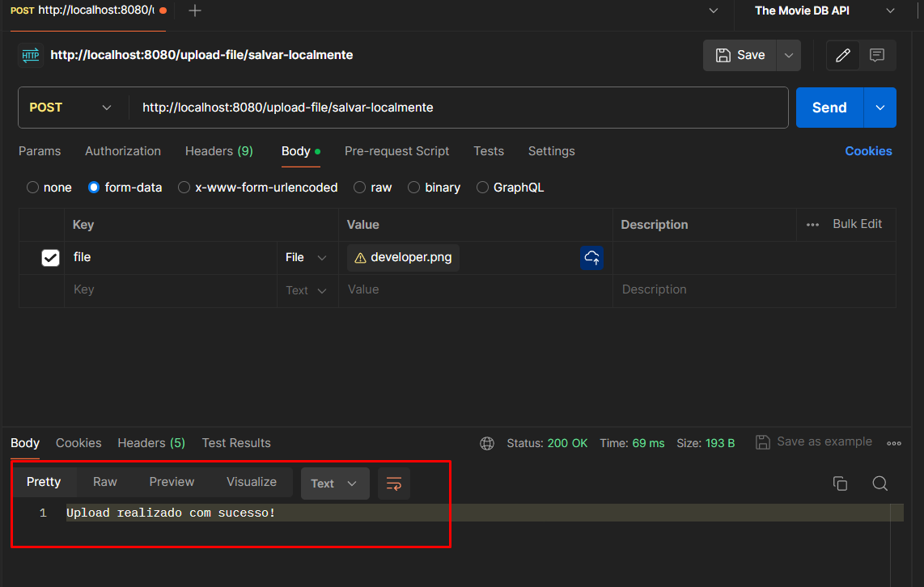Choose the GraphQL body radio
924x587 pixels.
pyautogui.click(x=482, y=188)
